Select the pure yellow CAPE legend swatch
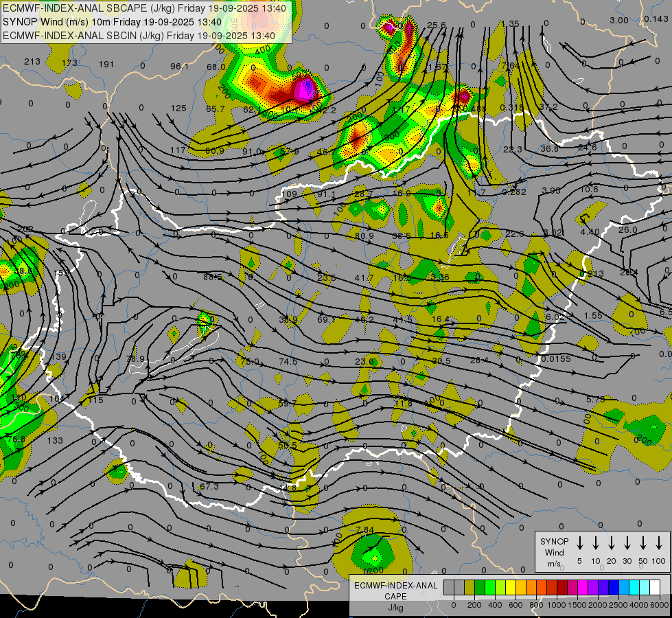The width and height of the screenshot is (672, 618). [x=511, y=587]
